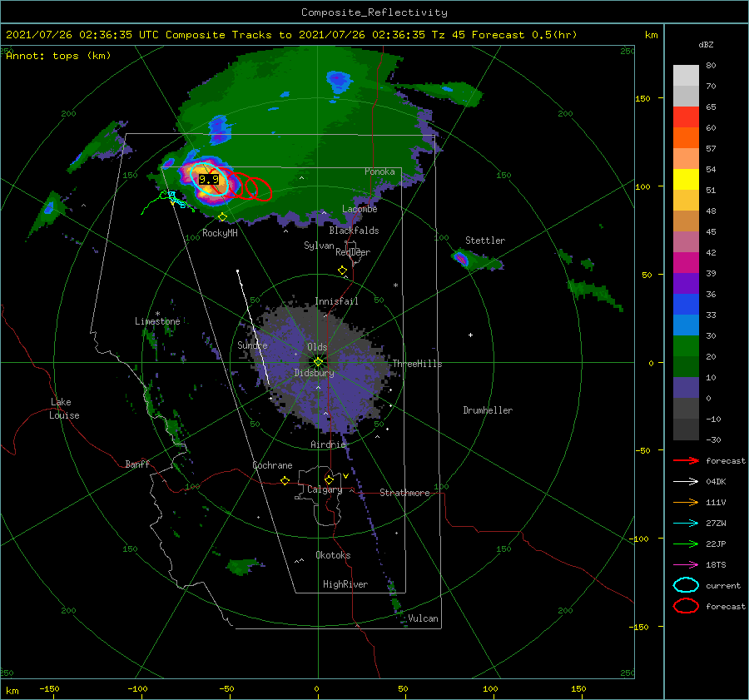Click the cyan current storm ellipse
Screen dimensions: 749x700
[210, 180]
